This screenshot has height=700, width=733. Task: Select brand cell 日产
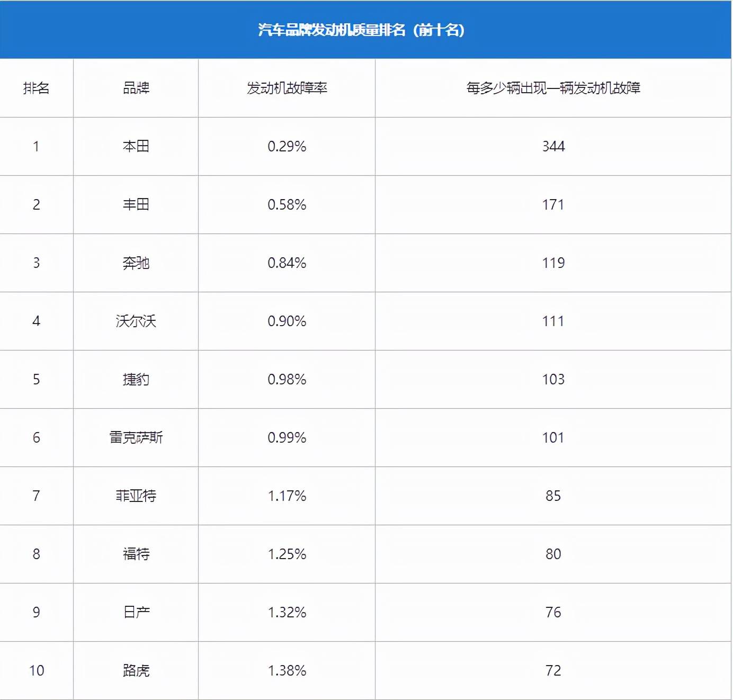pyautogui.click(x=136, y=612)
